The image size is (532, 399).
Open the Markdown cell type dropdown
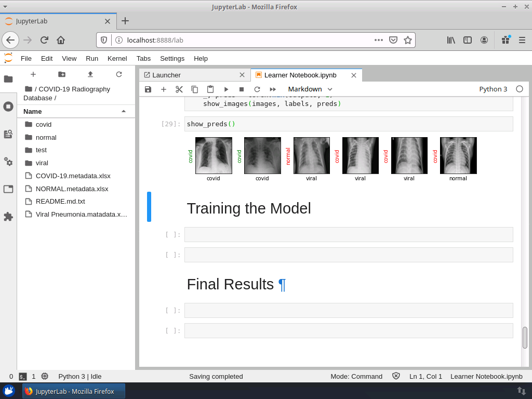tap(310, 89)
